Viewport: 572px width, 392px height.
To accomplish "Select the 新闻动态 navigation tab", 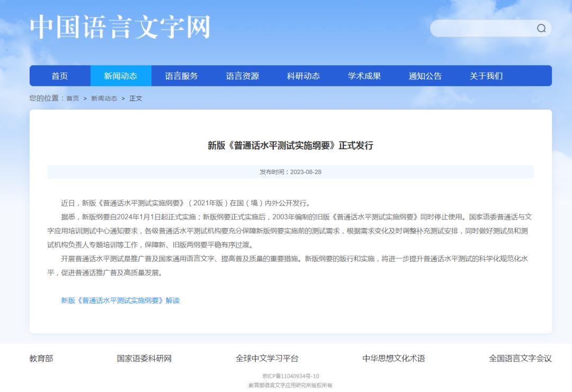I will pos(121,76).
